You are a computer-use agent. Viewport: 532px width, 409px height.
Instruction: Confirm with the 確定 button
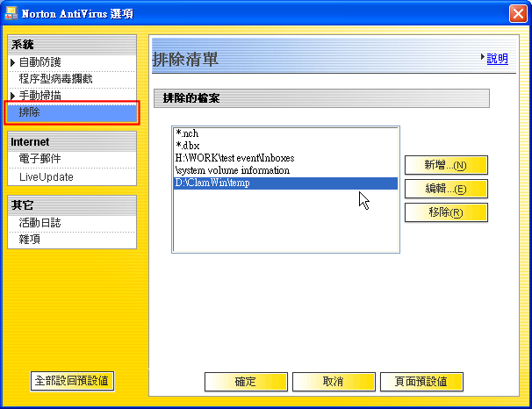coord(246,382)
